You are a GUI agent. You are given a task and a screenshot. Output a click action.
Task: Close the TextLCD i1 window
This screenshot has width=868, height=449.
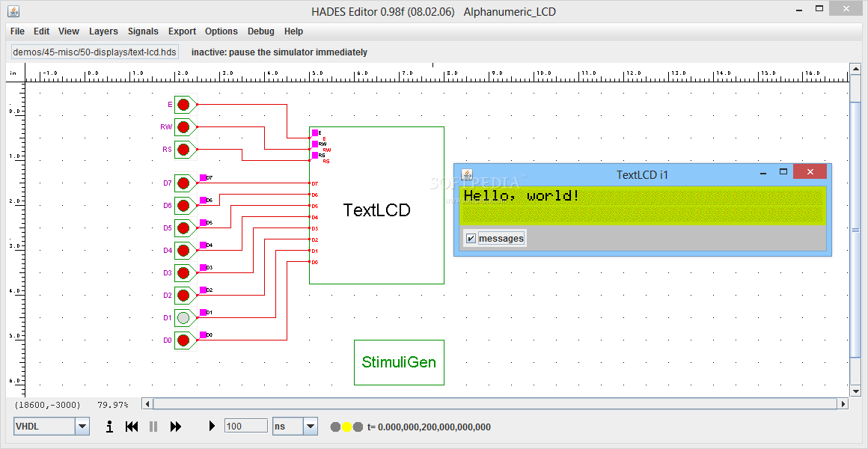click(810, 171)
